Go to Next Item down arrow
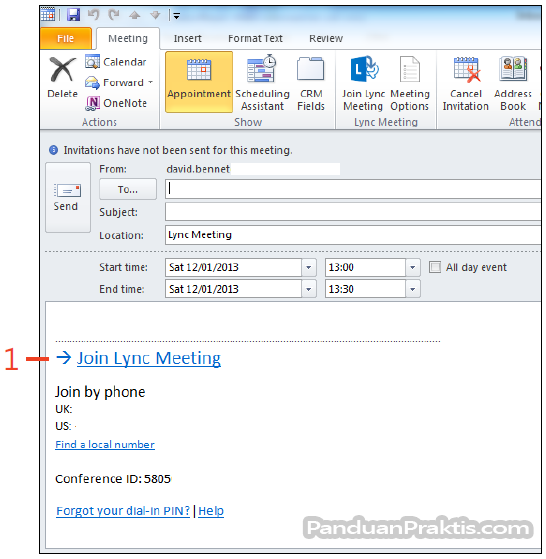 tap(155, 15)
